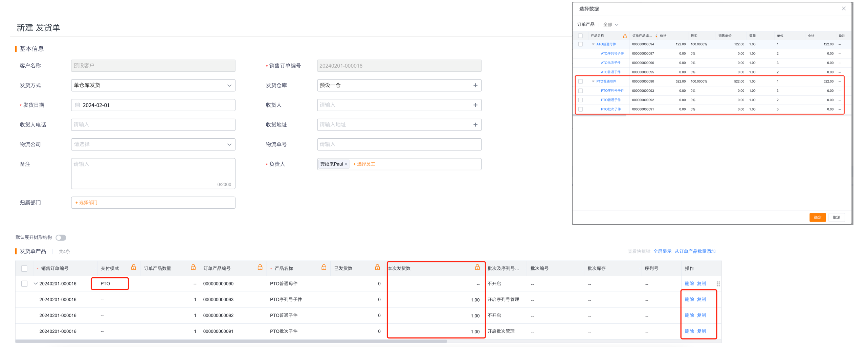Click the 全屏显示 link
This screenshot has width=868, height=347.
(x=662, y=251)
